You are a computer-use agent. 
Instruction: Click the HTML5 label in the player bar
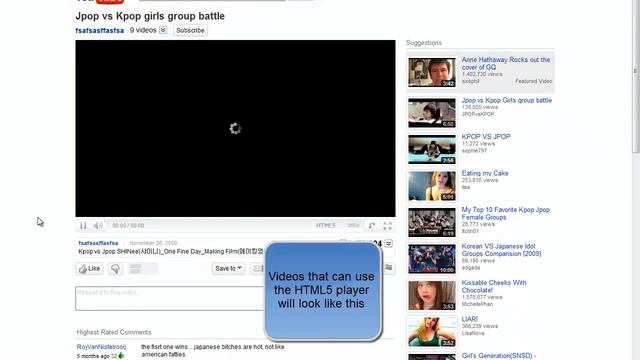325,225
